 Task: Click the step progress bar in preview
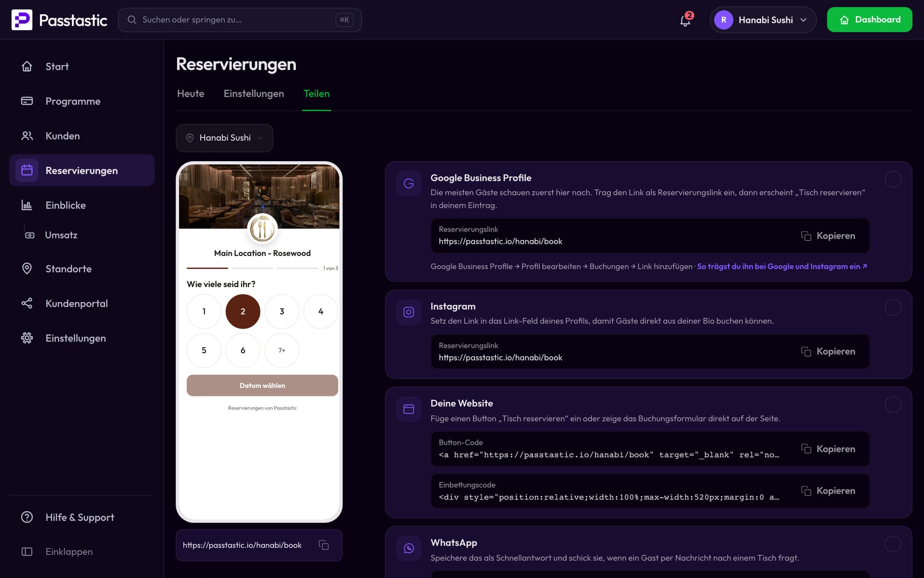pyautogui.click(x=253, y=268)
